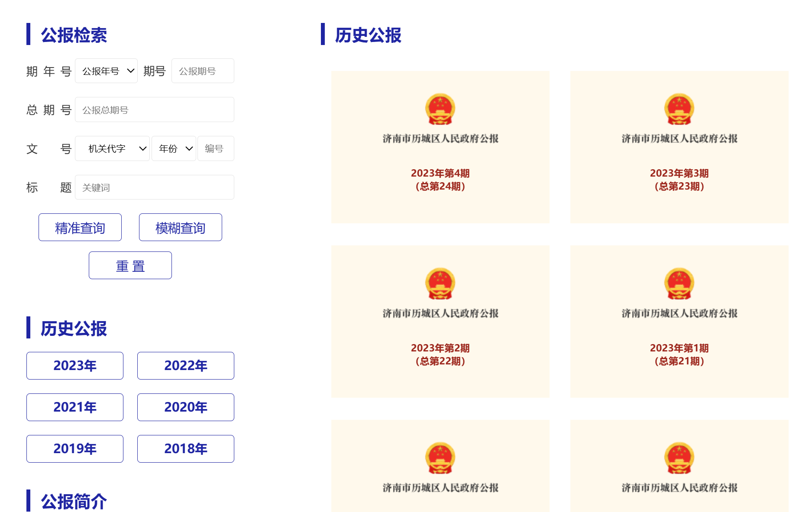Click the 关键词 title input field

(x=155, y=187)
